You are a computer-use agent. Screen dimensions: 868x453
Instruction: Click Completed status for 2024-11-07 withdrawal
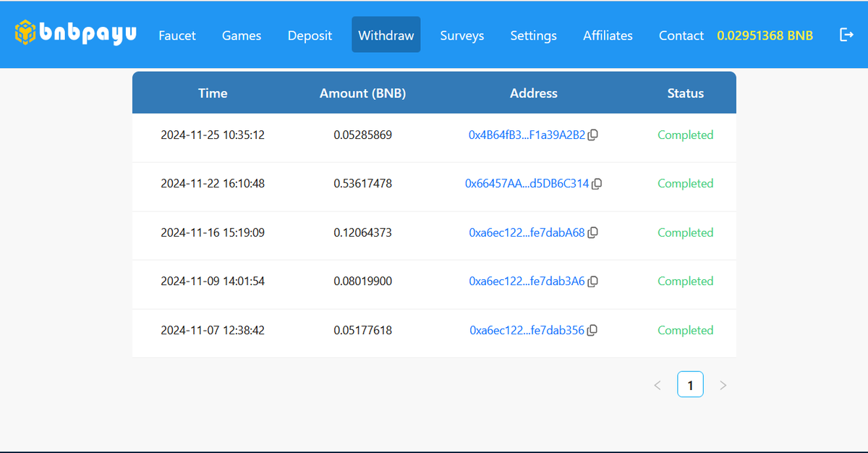686,331
